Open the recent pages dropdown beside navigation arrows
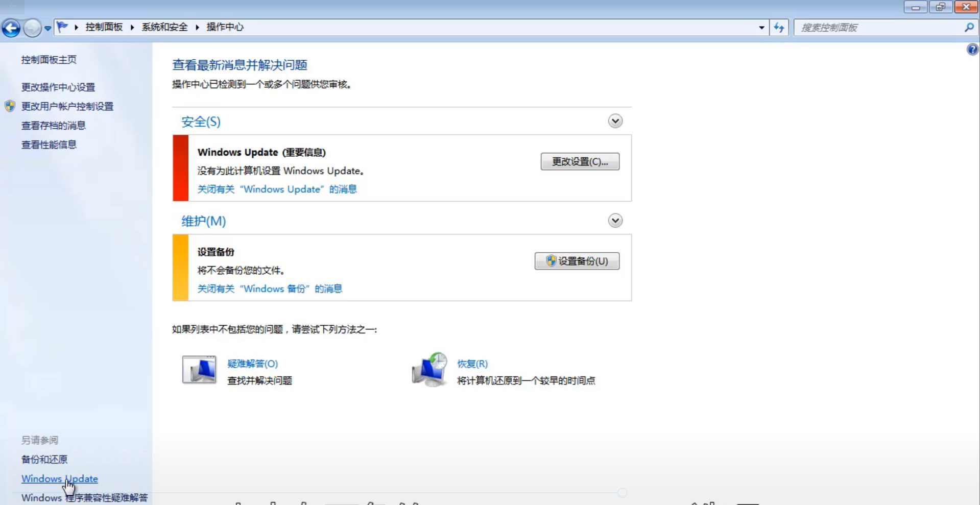This screenshot has height=505, width=980. (x=46, y=28)
